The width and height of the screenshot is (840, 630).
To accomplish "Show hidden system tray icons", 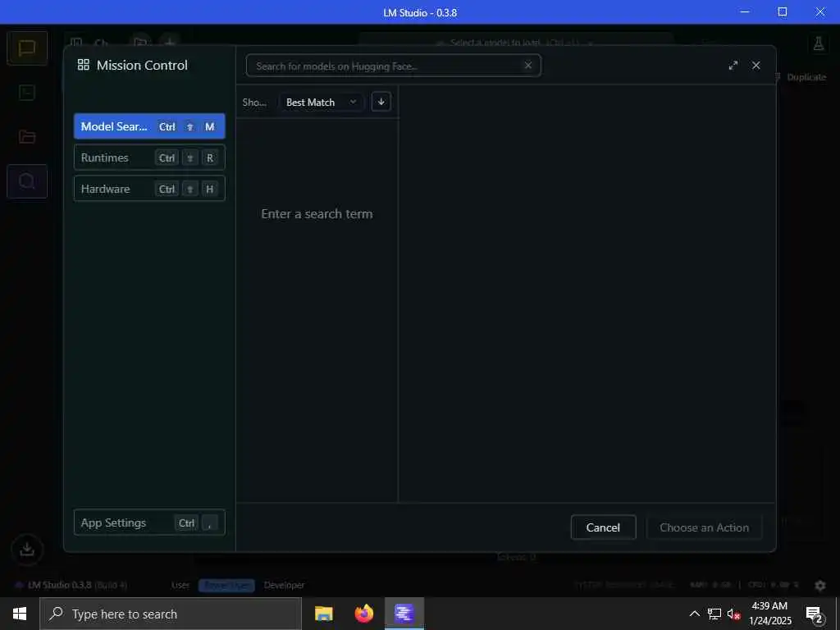I will pyautogui.click(x=694, y=614).
